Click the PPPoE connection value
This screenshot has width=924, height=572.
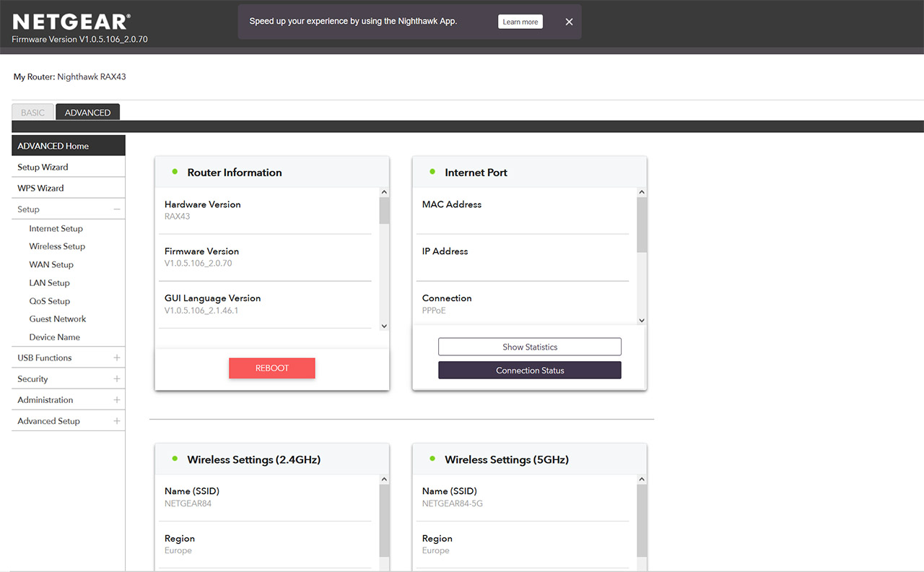(434, 311)
